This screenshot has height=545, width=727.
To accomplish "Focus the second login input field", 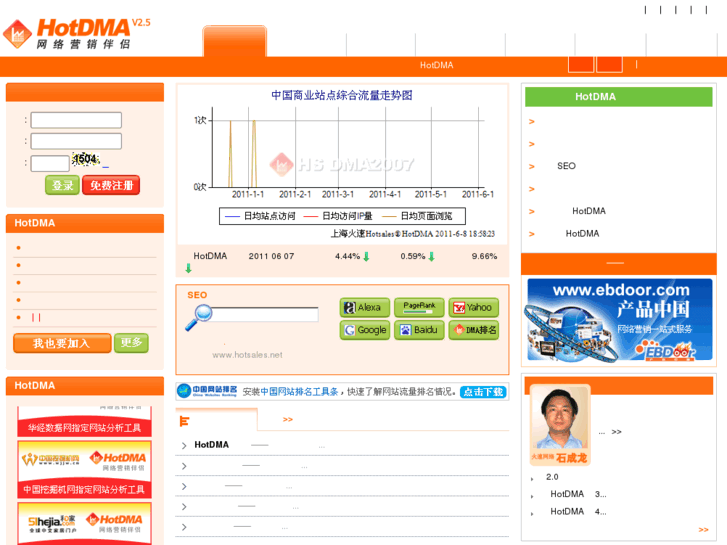I will pos(76,141).
